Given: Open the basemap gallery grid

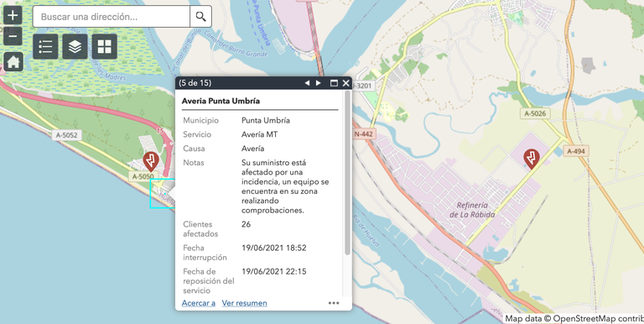Looking at the screenshot, I should click(x=104, y=46).
